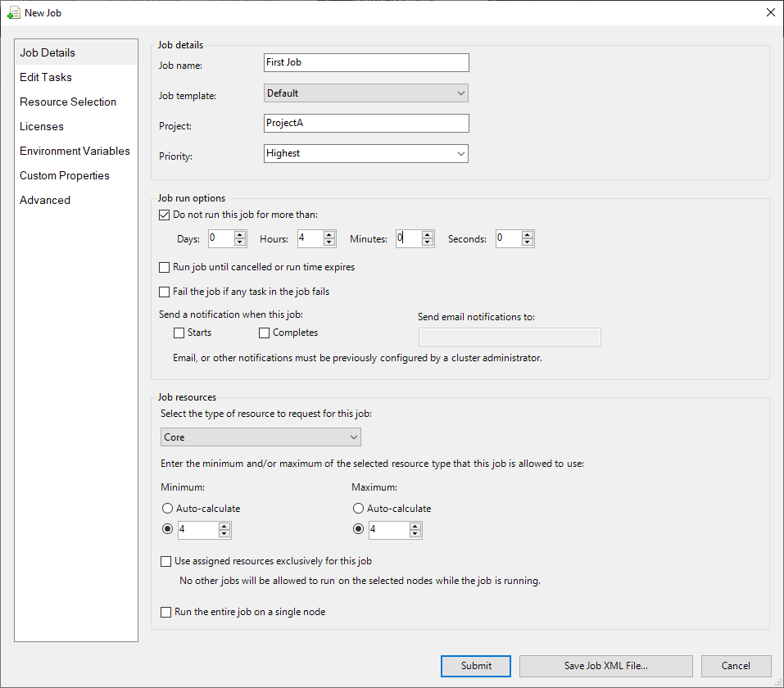This screenshot has width=784, height=688.
Task: Open the Resource Selection page
Action: coord(68,102)
